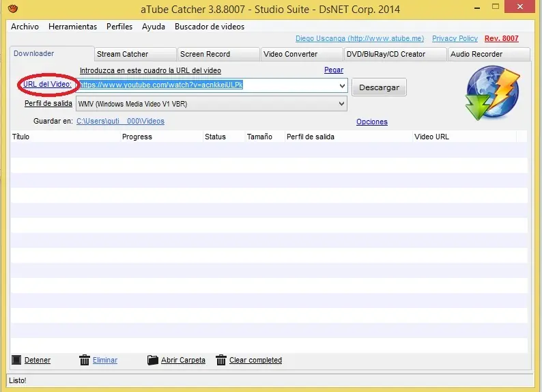542x392 pixels.
Task: Open the Diego Uscanga atube.me link
Action: 360,38
